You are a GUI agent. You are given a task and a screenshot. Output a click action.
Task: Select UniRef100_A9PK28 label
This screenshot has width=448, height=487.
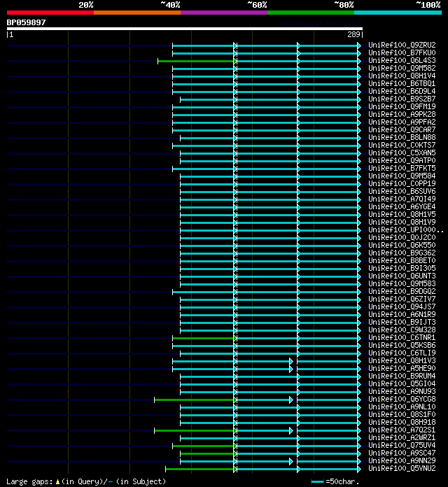point(402,114)
